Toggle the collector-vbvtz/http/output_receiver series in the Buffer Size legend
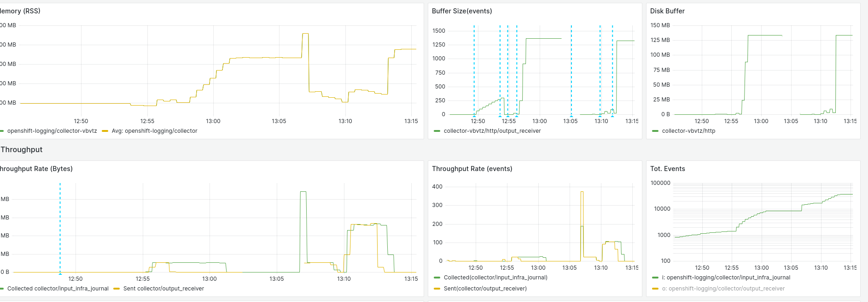This screenshot has width=868, height=302. 492,131
